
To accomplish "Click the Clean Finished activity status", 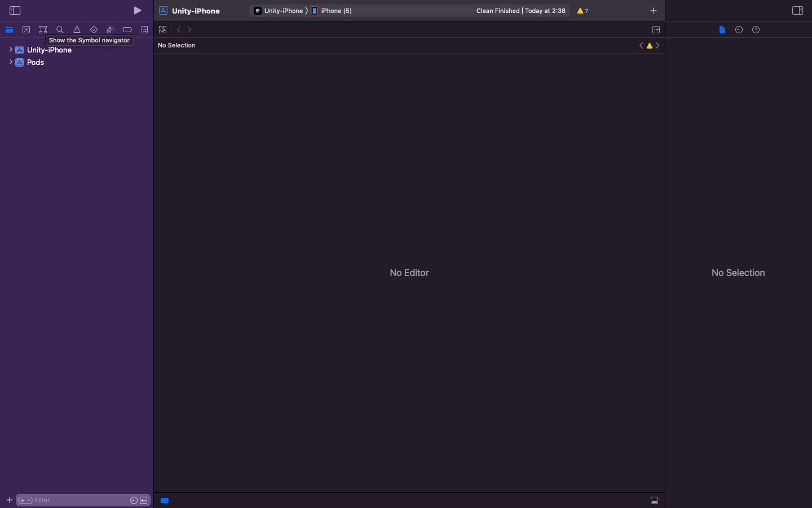I will 520,11.
